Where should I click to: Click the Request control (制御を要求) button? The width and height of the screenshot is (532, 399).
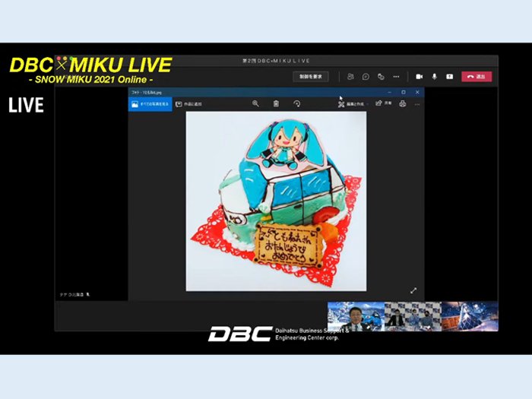coord(310,77)
